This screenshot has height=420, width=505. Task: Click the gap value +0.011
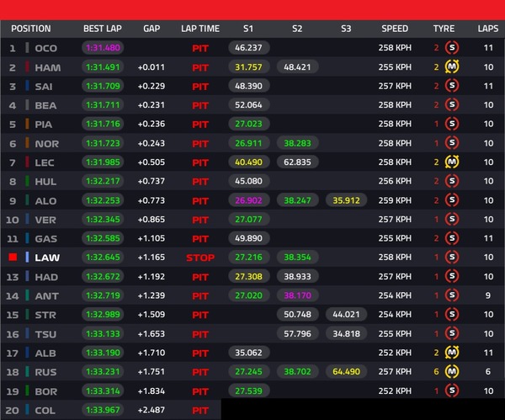(151, 67)
